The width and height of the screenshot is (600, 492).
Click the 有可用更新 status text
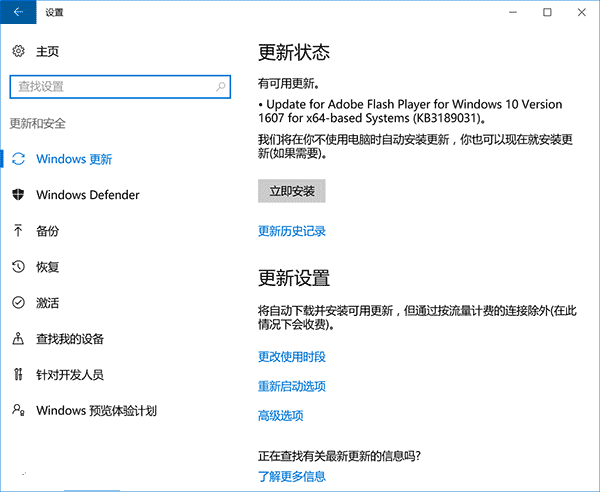click(289, 83)
